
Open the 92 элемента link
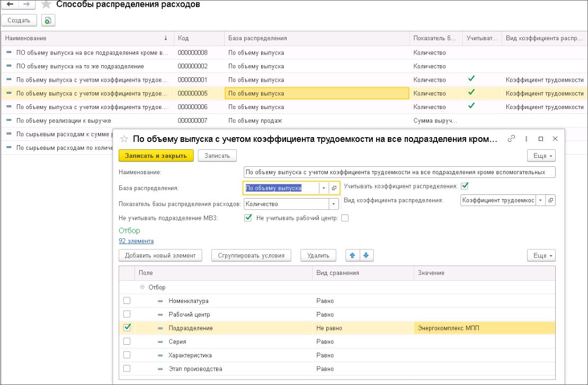(136, 241)
